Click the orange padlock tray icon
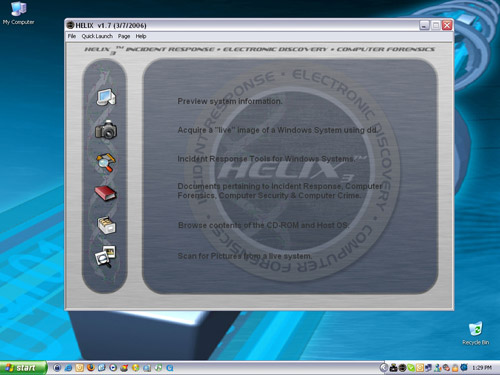This screenshot has height=375, width=500. tap(455, 368)
